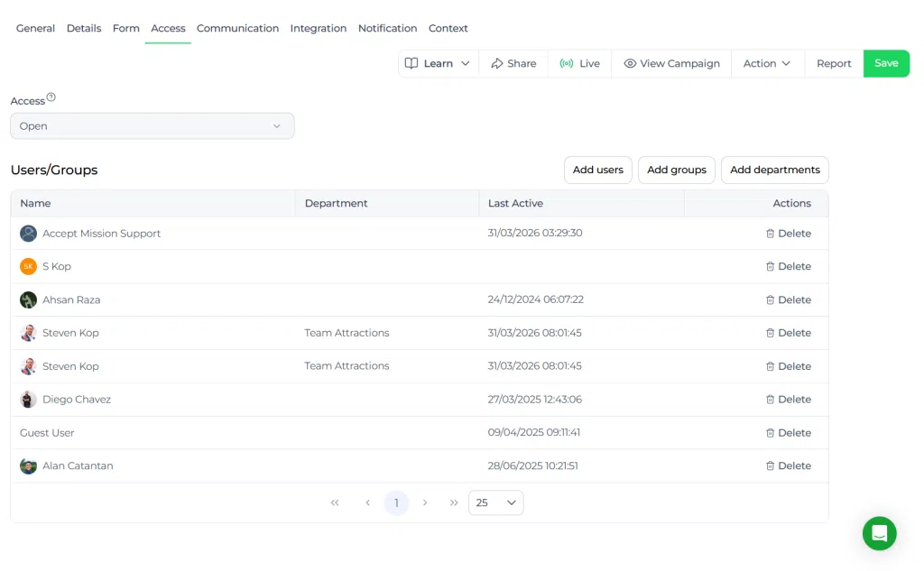The height and width of the screenshot is (571, 924).
Task: Open the Access dropdown set to Open
Action: tap(152, 126)
